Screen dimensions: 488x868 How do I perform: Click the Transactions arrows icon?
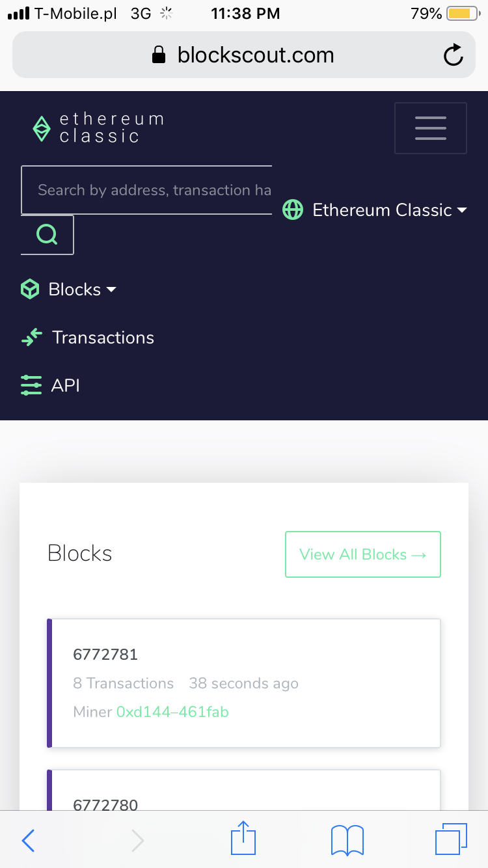click(31, 337)
